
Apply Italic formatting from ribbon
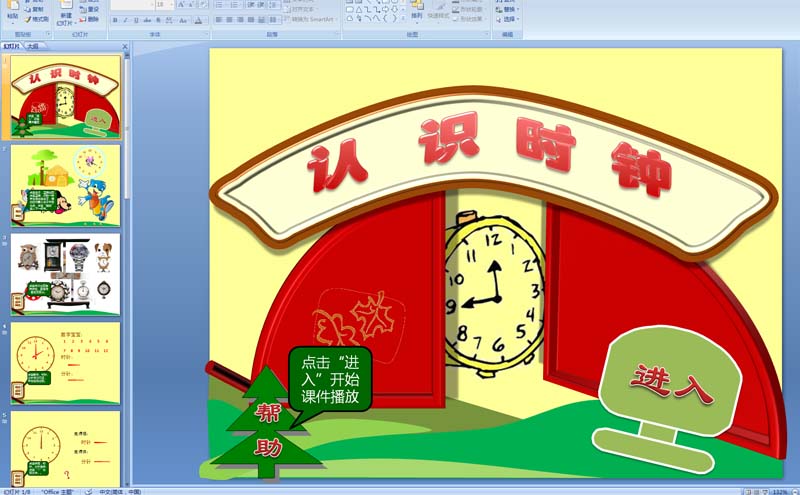tap(127, 19)
